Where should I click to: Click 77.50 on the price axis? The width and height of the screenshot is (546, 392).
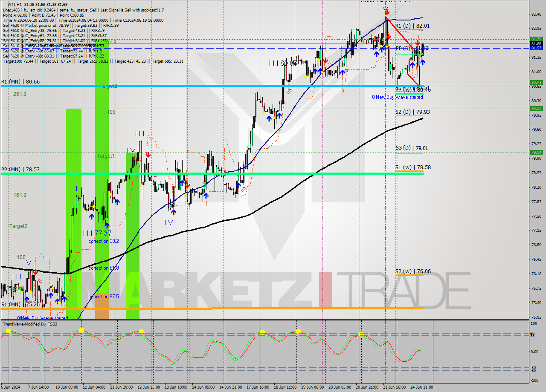click(x=536, y=216)
